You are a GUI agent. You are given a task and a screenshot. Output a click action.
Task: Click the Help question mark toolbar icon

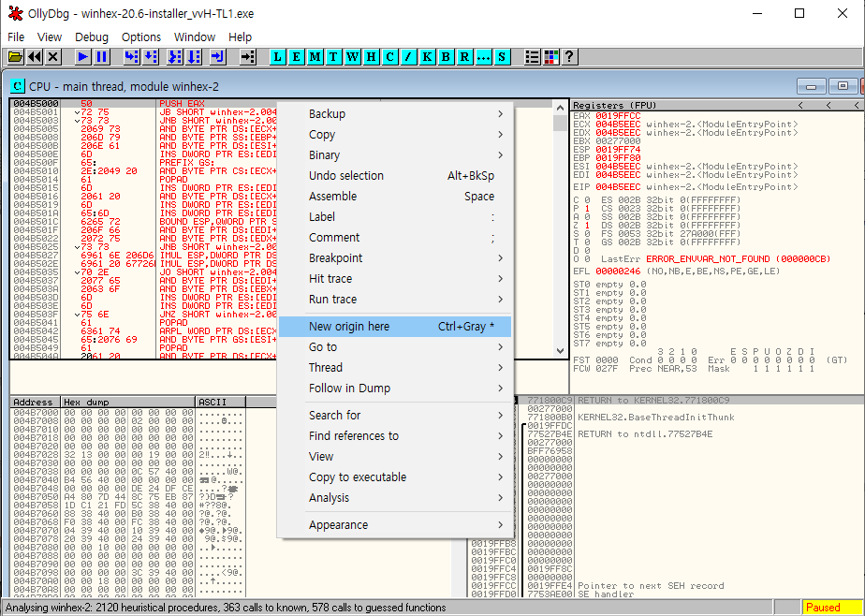point(570,56)
